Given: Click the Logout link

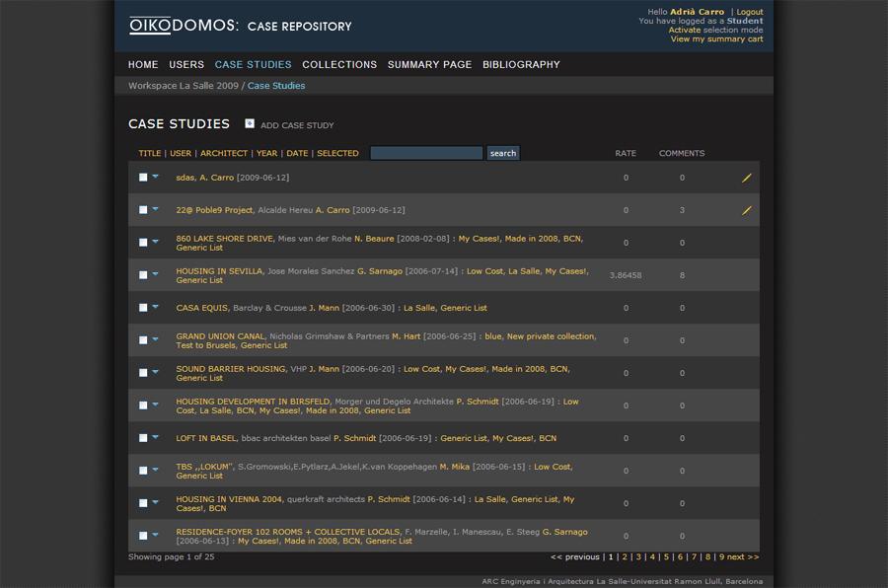Looking at the screenshot, I should click(749, 12).
